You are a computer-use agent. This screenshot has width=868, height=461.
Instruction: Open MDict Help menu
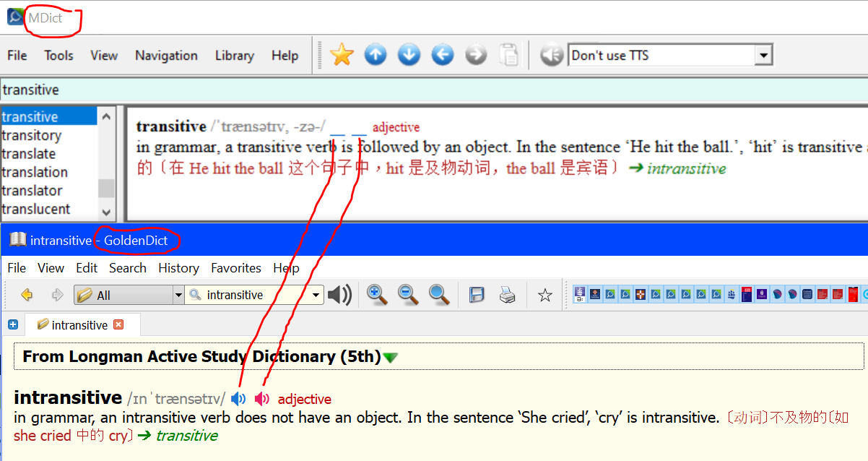pos(285,56)
